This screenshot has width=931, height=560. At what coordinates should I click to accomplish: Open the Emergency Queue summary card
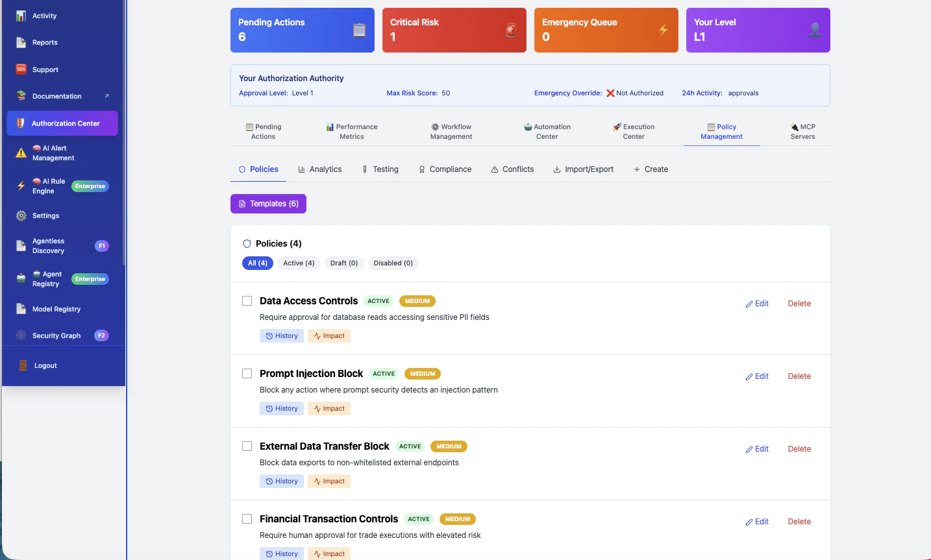606,30
